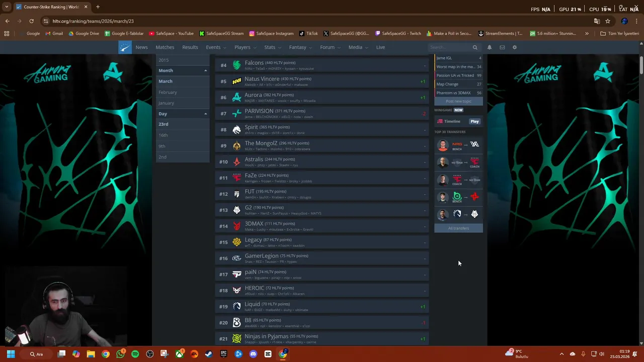Open the notifications bell icon
This screenshot has height=362, width=644.
[490, 47]
